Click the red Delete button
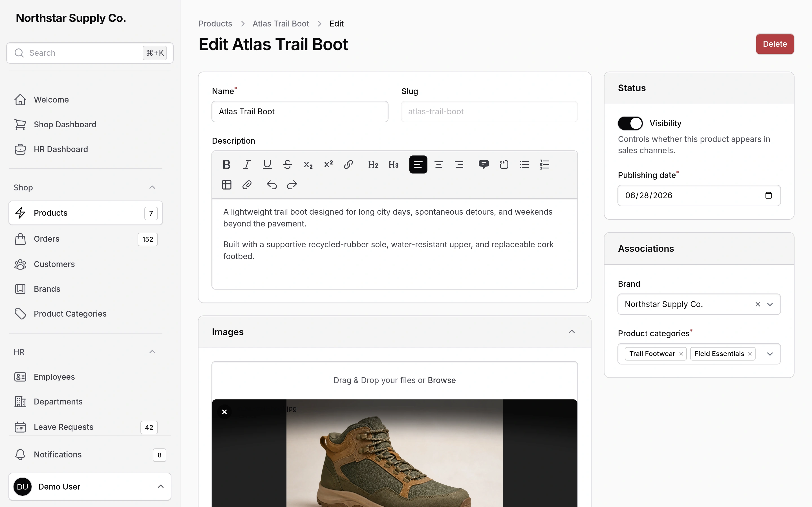812x507 pixels. 775,44
